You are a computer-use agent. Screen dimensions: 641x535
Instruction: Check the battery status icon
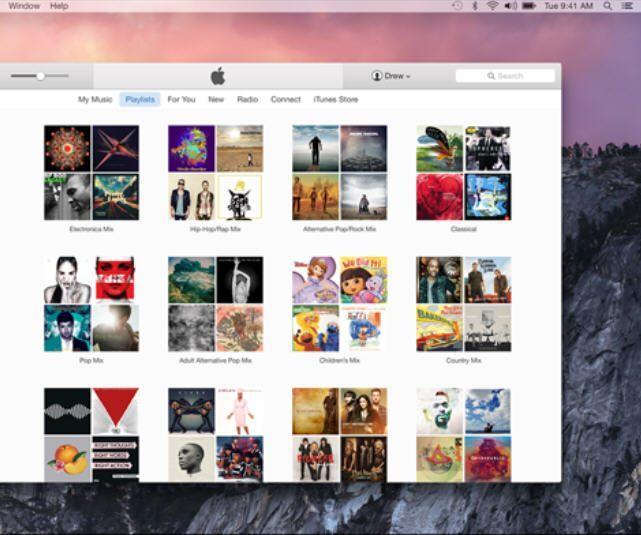tap(529, 6)
